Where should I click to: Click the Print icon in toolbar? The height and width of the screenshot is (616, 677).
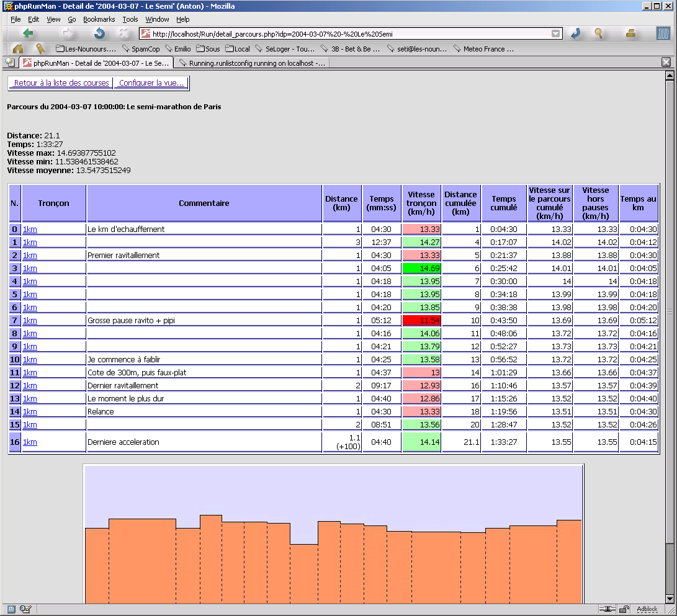(630, 33)
